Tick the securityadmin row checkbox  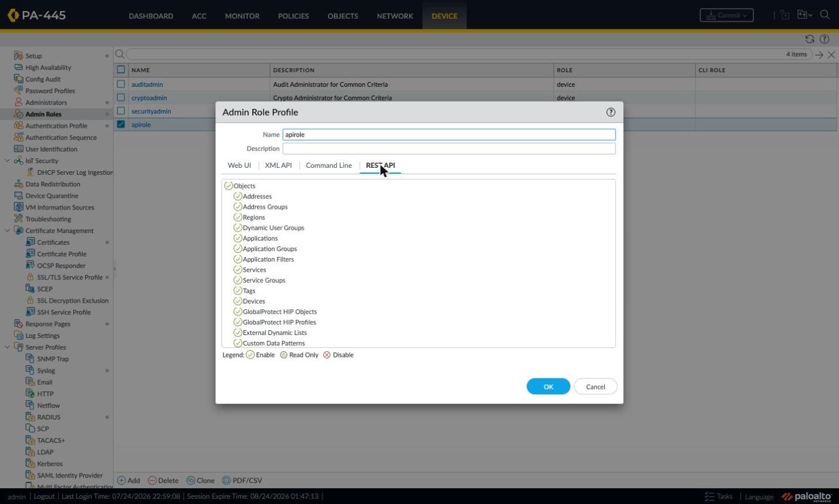[x=121, y=111]
